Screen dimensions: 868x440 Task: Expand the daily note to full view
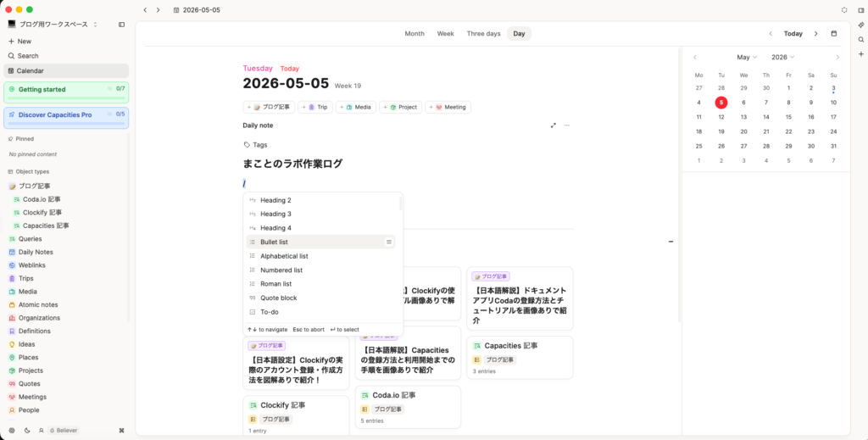click(553, 125)
